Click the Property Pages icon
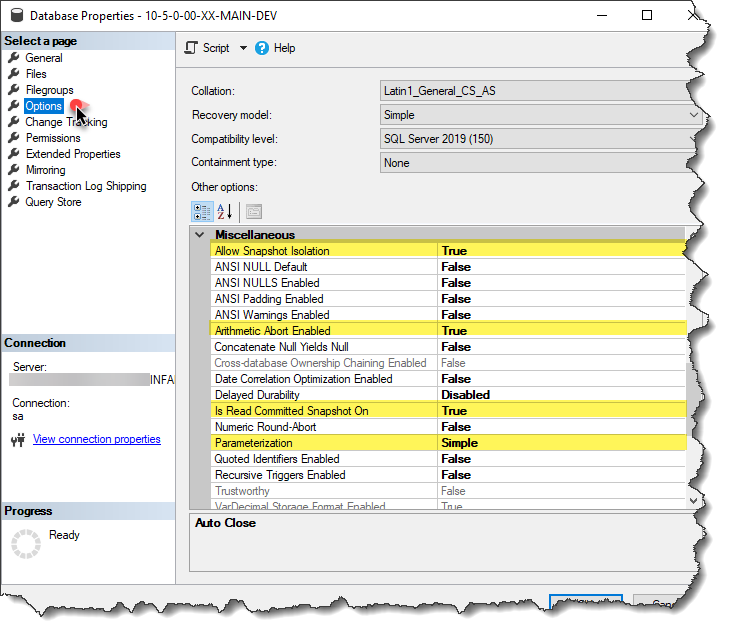The image size is (732, 640). tap(254, 212)
